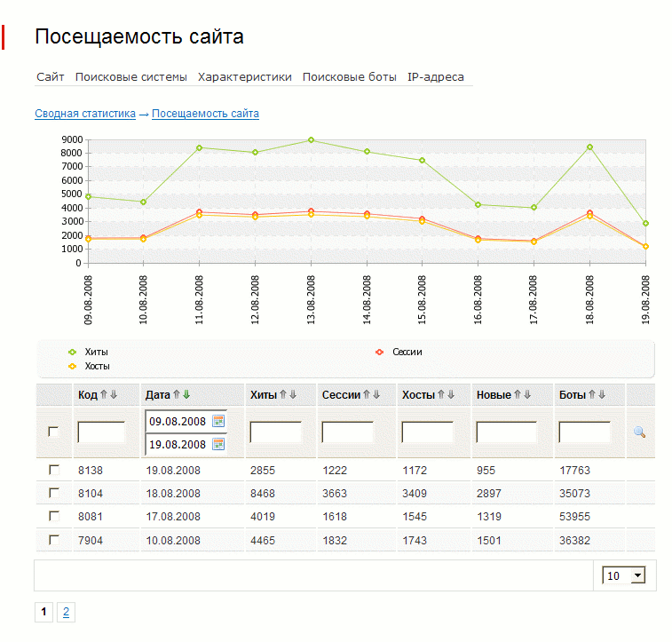
Task: Sort Боты column ascending arrow
Action: tap(591, 395)
